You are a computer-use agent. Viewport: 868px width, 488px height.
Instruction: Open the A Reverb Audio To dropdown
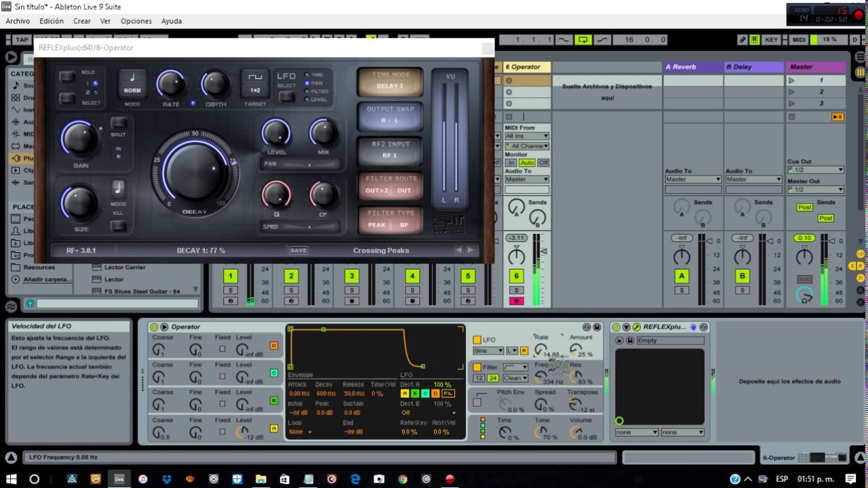point(692,179)
